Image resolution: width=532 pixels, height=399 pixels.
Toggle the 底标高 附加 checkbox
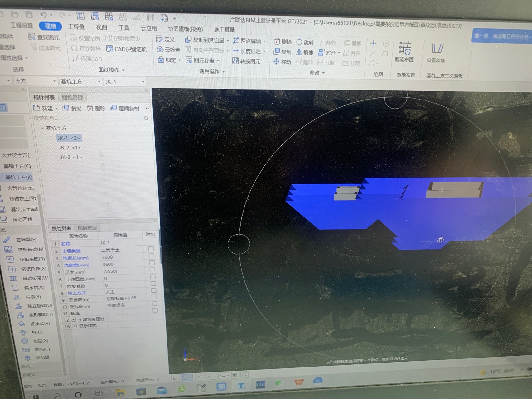[x=154, y=304]
